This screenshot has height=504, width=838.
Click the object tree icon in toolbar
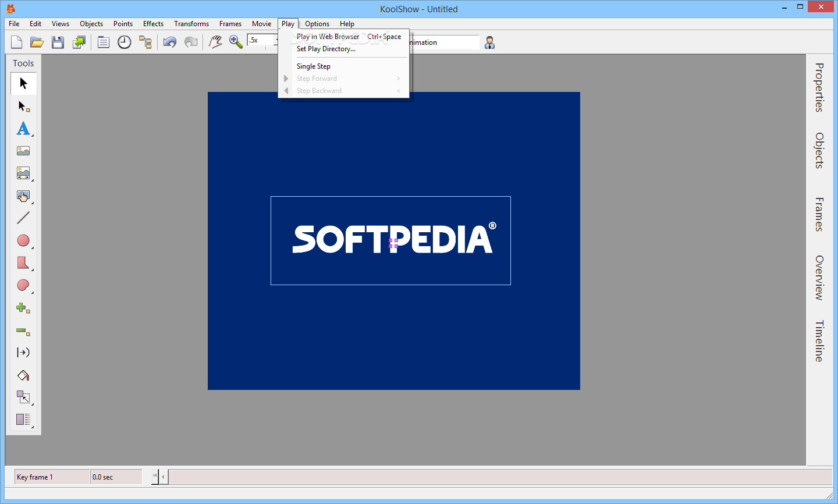145,42
